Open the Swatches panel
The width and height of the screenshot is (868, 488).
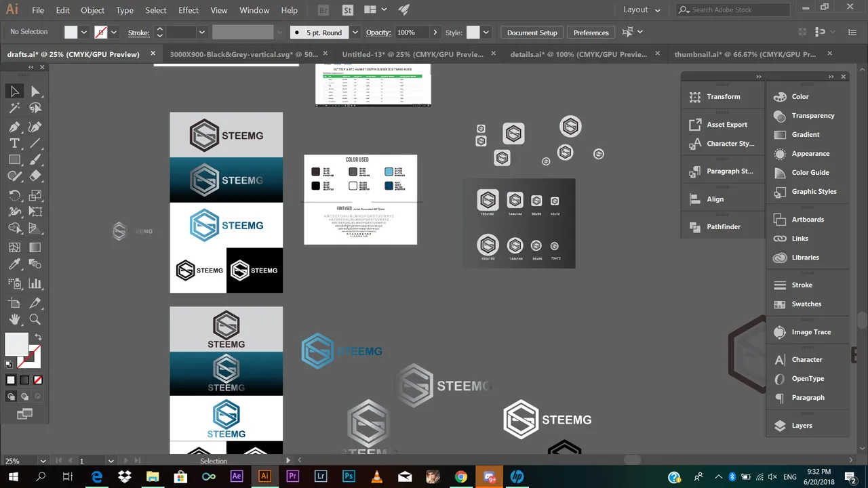click(806, 304)
